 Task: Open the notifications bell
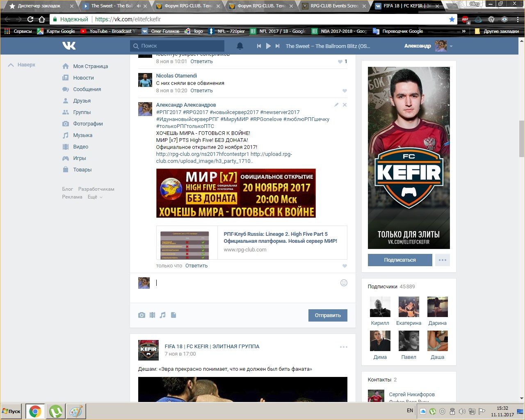point(240,46)
